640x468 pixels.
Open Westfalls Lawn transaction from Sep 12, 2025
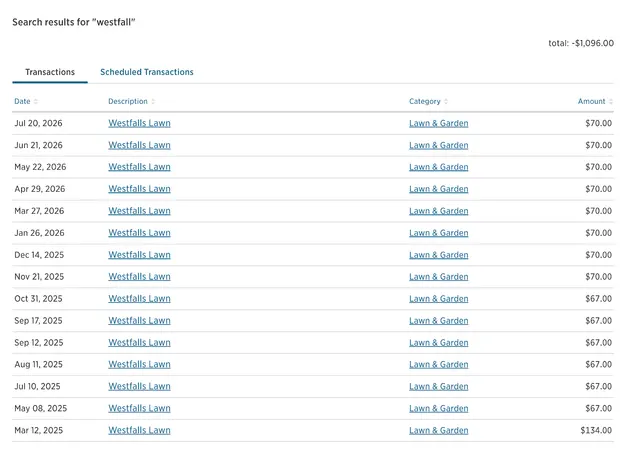point(139,343)
